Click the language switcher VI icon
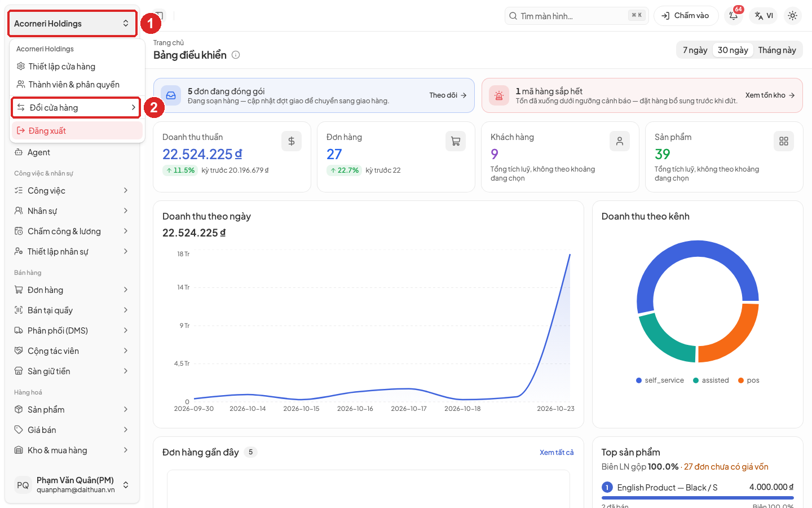This screenshot has width=812, height=508. pyautogui.click(x=764, y=16)
